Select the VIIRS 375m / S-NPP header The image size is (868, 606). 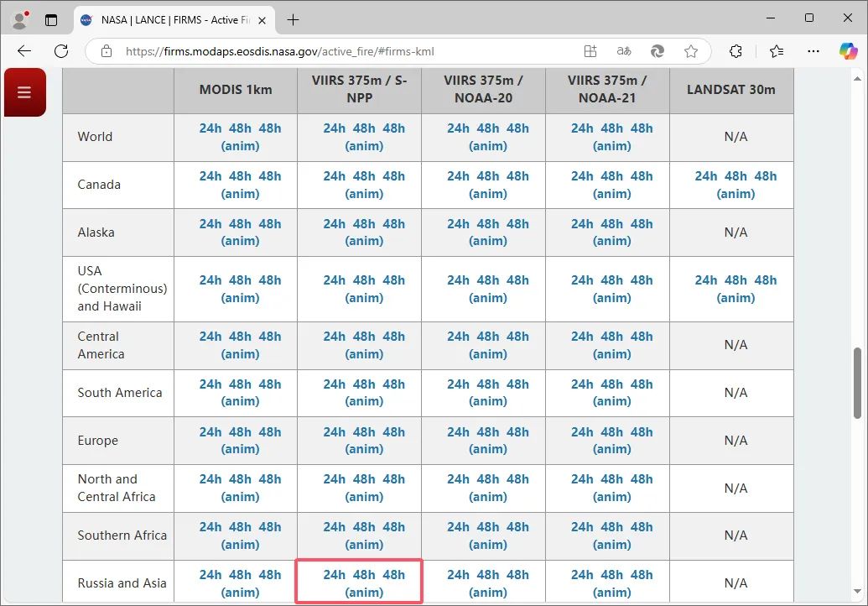click(359, 89)
